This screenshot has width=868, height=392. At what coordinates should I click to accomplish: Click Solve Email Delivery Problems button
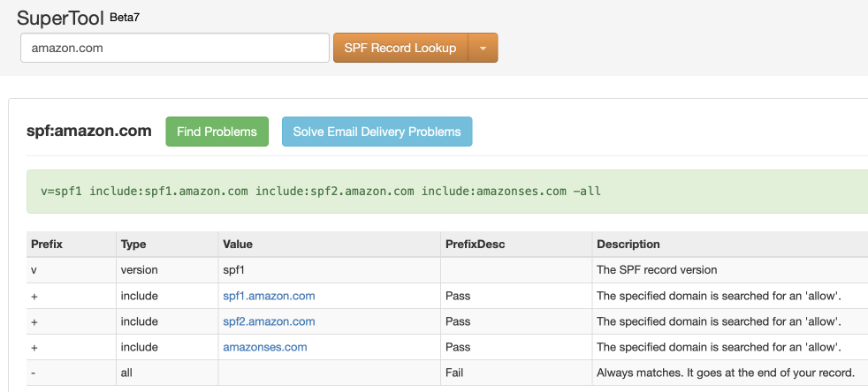(377, 132)
